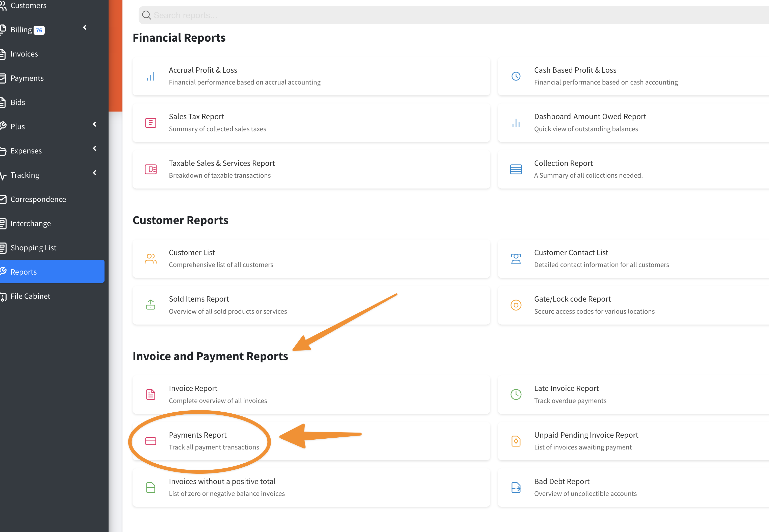Click the Customer Contact List icon
The width and height of the screenshot is (769, 532).
coord(516,258)
